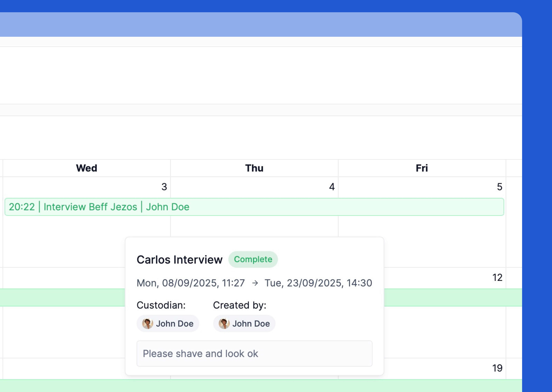Open the Interview Beff Jezos event bar
Viewport: 552px width, 392px height.
pos(254,207)
